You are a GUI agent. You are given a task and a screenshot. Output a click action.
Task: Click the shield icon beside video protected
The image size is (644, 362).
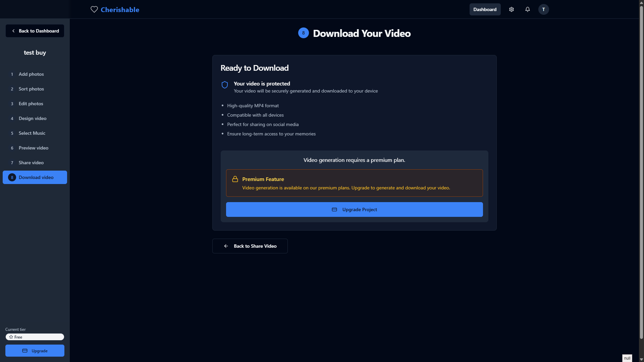point(225,85)
